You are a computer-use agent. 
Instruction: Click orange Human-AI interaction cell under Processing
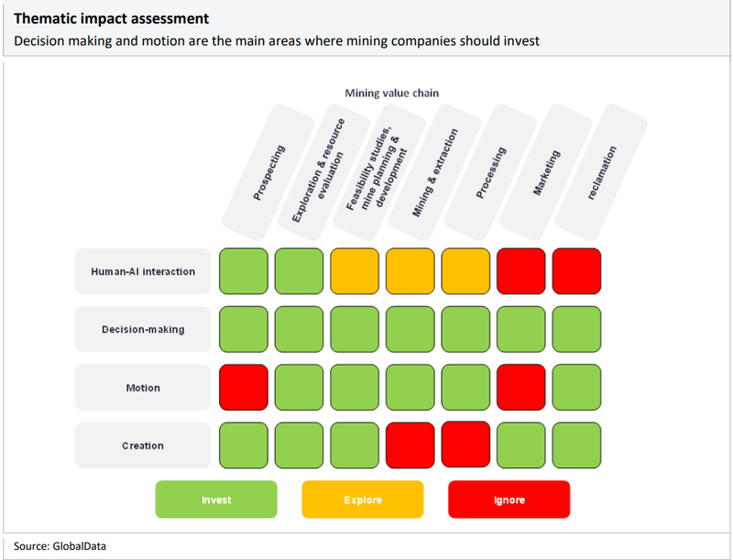466,271
